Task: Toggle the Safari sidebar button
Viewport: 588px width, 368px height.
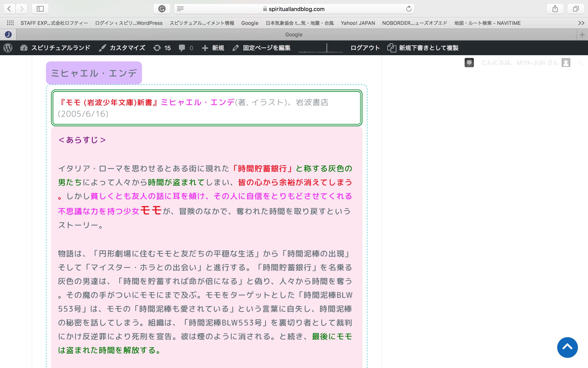Action: (40, 9)
